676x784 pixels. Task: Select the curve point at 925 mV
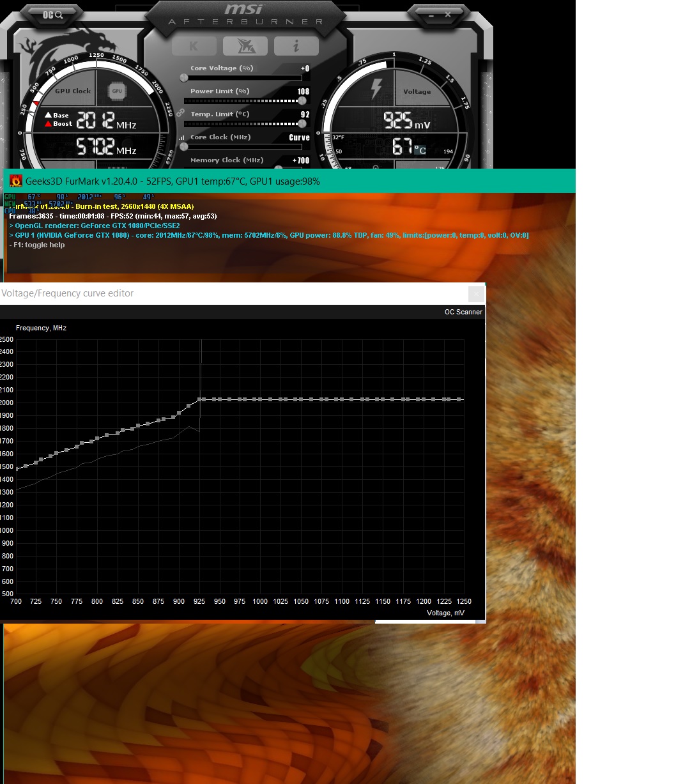[200, 399]
